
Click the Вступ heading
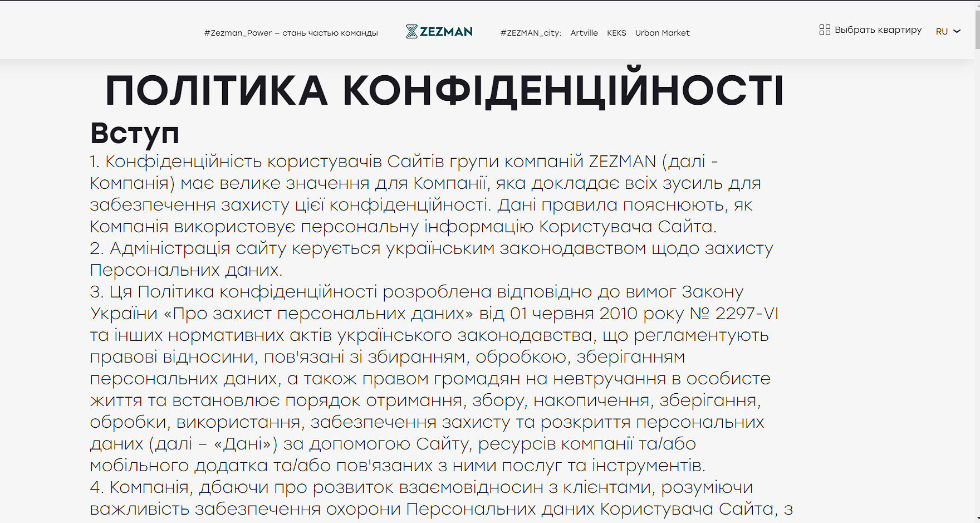tap(135, 134)
